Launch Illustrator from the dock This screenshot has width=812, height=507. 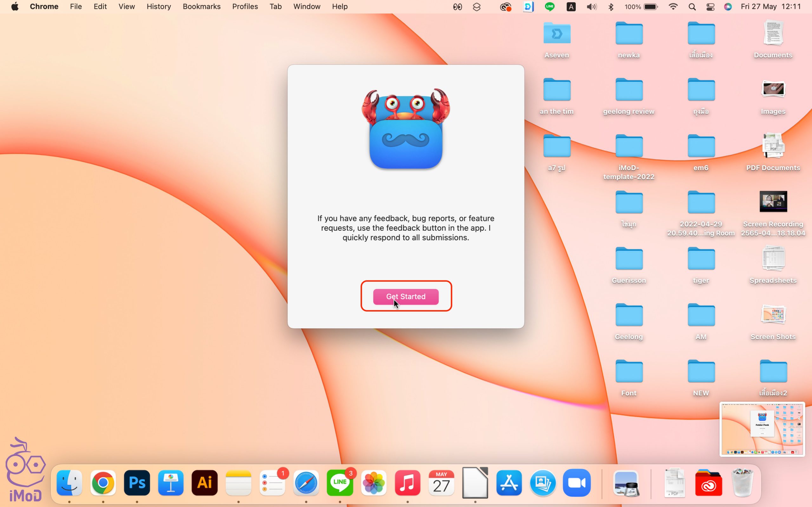coord(204,483)
